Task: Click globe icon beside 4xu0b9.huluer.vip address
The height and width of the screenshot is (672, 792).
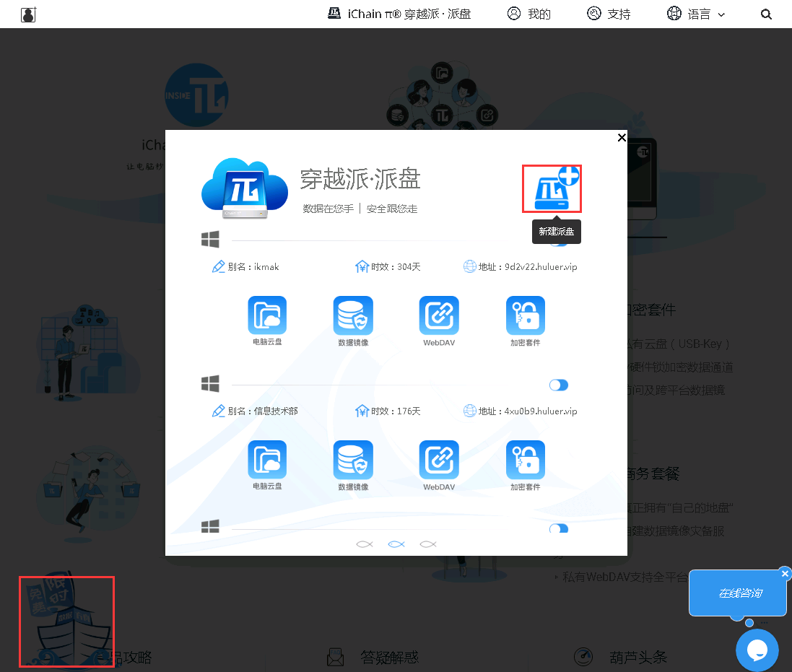Action: tap(470, 411)
